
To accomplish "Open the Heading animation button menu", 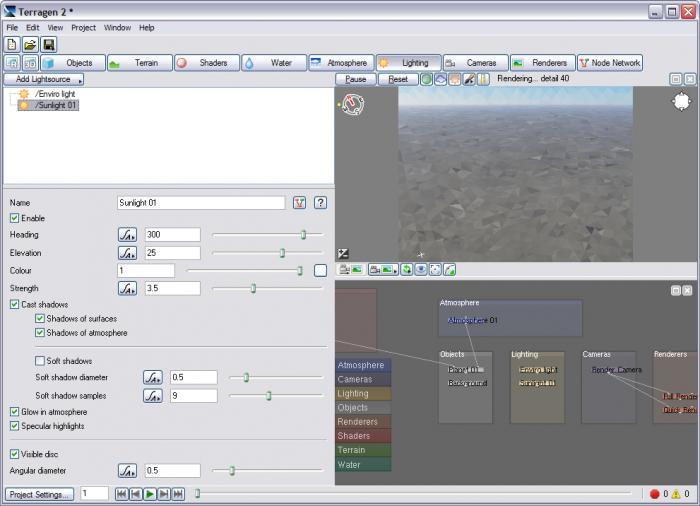I will 127,235.
